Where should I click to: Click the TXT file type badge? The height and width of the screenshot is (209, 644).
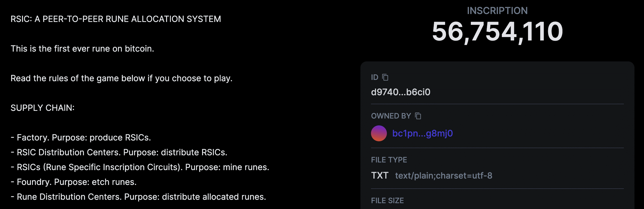(x=380, y=175)
